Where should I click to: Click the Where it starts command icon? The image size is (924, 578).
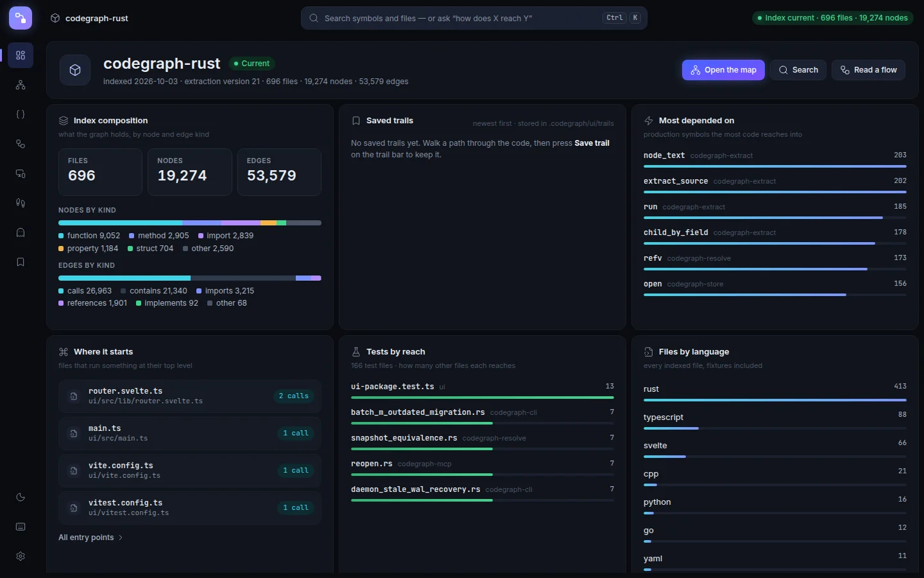coord(64,352)
